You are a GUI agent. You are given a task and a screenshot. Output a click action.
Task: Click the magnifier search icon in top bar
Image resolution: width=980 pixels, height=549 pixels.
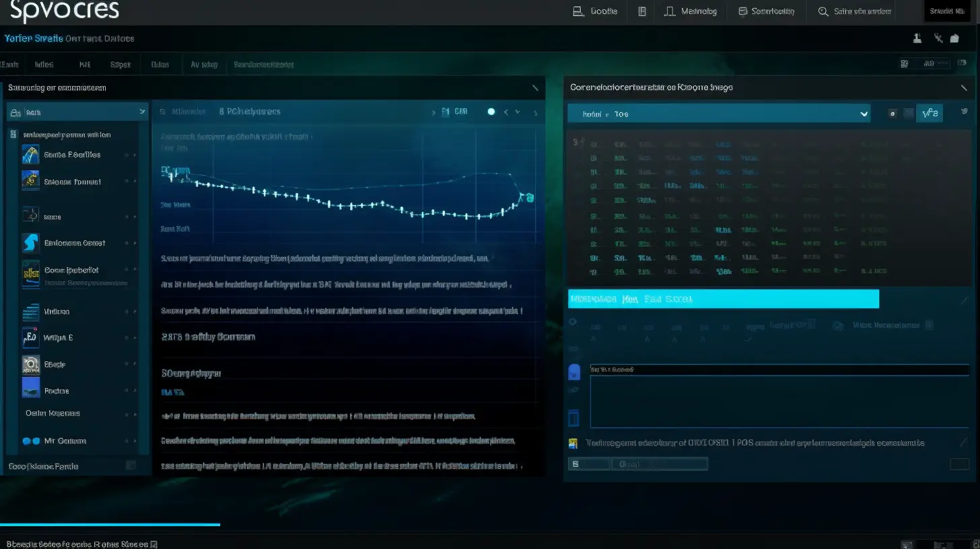823,11
